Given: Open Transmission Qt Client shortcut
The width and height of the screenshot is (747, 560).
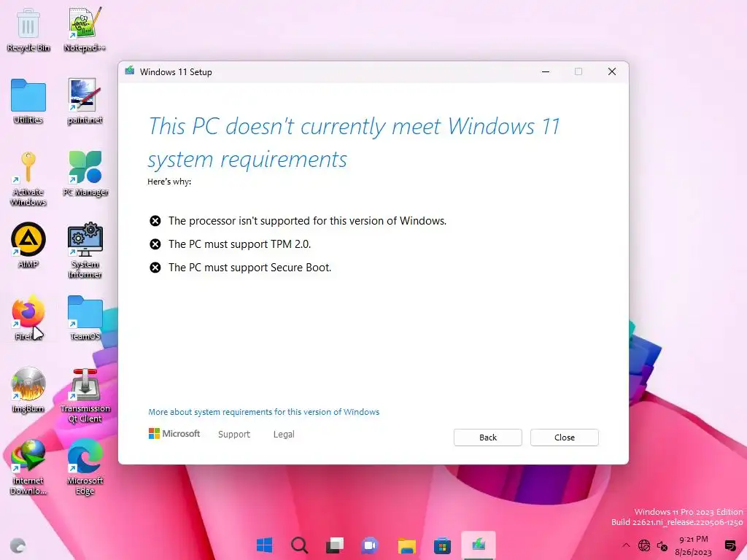Looking at the screenshot, I should click(85, 395).
